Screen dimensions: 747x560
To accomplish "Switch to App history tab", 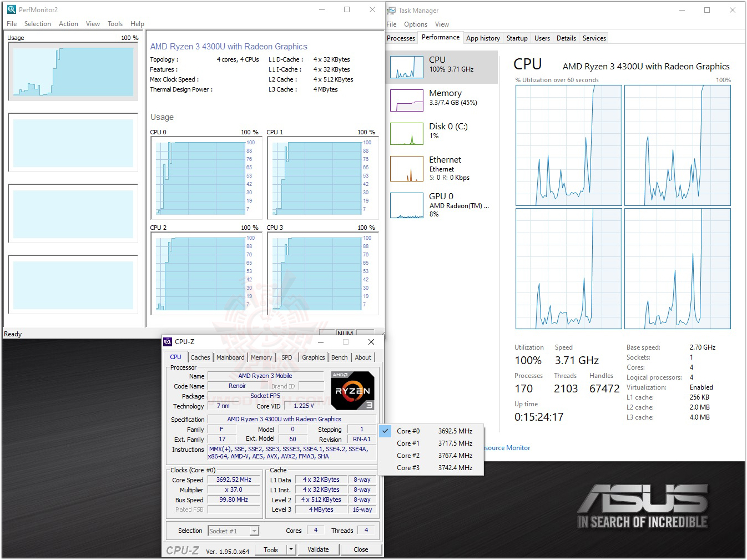I will pyautogui.click(x=483, y=38).
